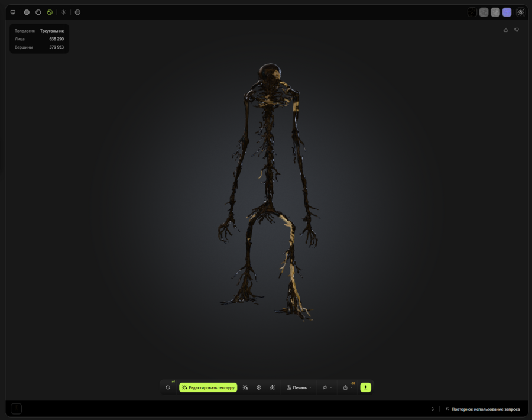
Task: Select the purple normal map swatch
Action: tap(507, 12)
